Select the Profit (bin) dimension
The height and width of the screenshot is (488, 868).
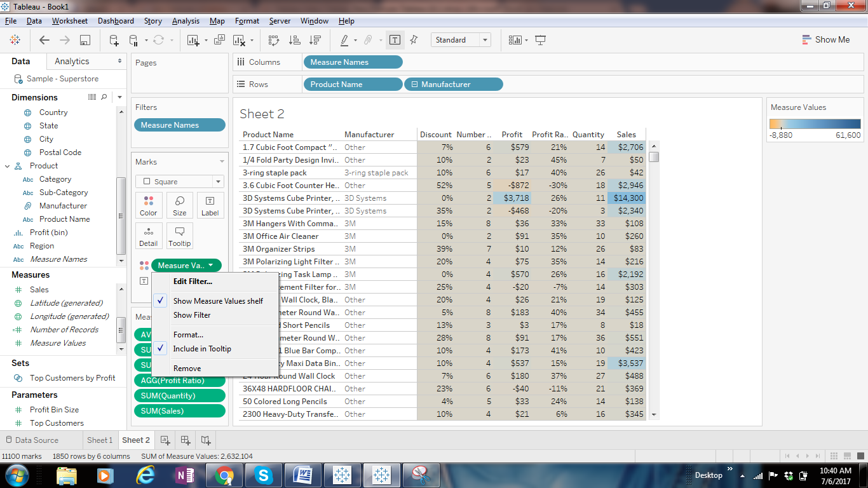click(x=49, y=233)
